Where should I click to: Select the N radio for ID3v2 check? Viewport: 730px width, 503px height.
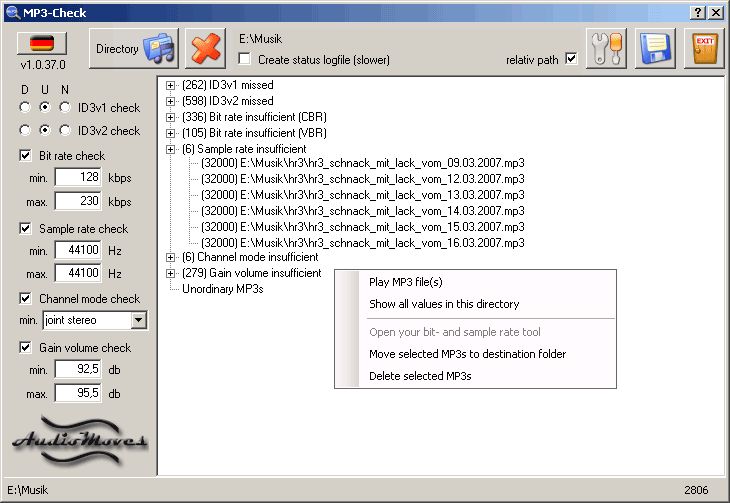pyautogui.click(x=65, y=130)
